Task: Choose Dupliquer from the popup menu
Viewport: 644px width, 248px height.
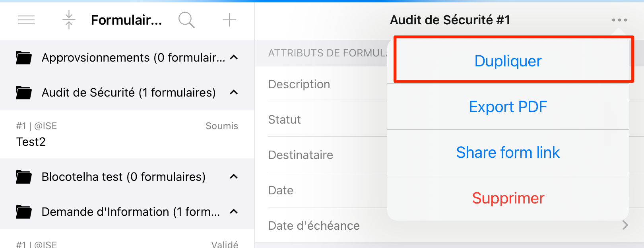Action: click(x=508, y=61)
